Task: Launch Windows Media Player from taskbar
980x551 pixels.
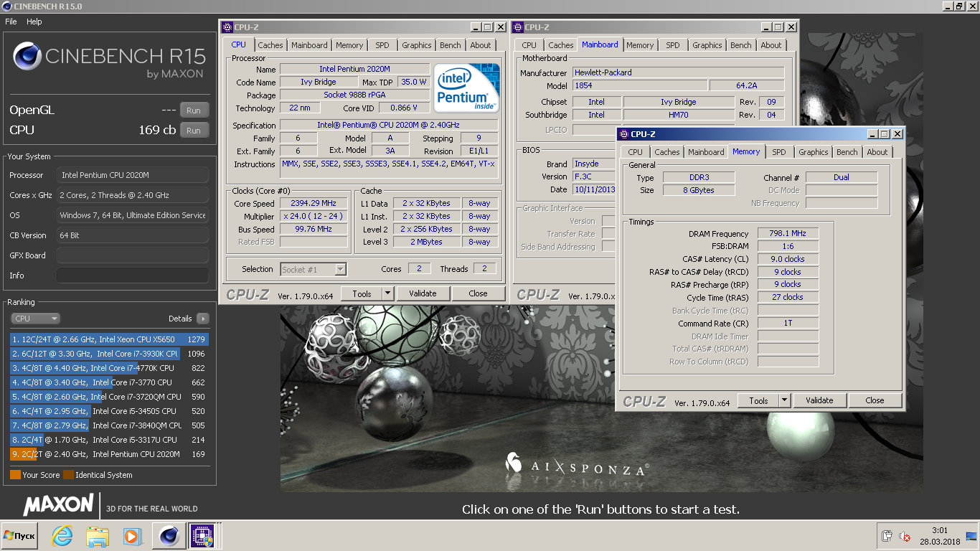Action: pos(131,535)
